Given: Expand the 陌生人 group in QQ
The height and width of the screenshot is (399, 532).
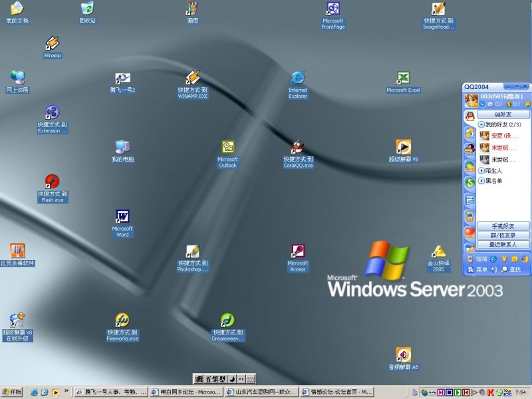Looking at the screenshot, I should pyautogui.click(x=481, y=170).
